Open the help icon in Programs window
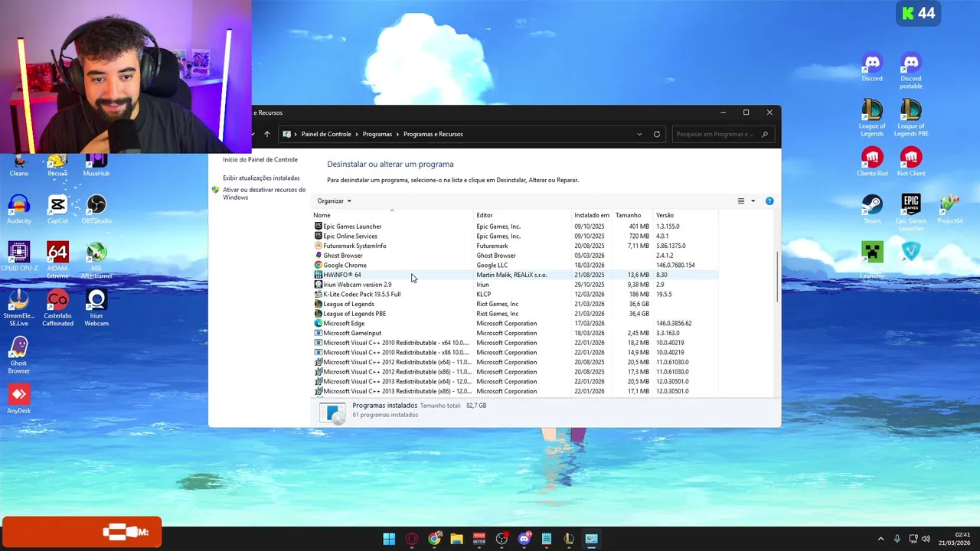Viewport: 980px width, 551px height. (x=769, y=201)
